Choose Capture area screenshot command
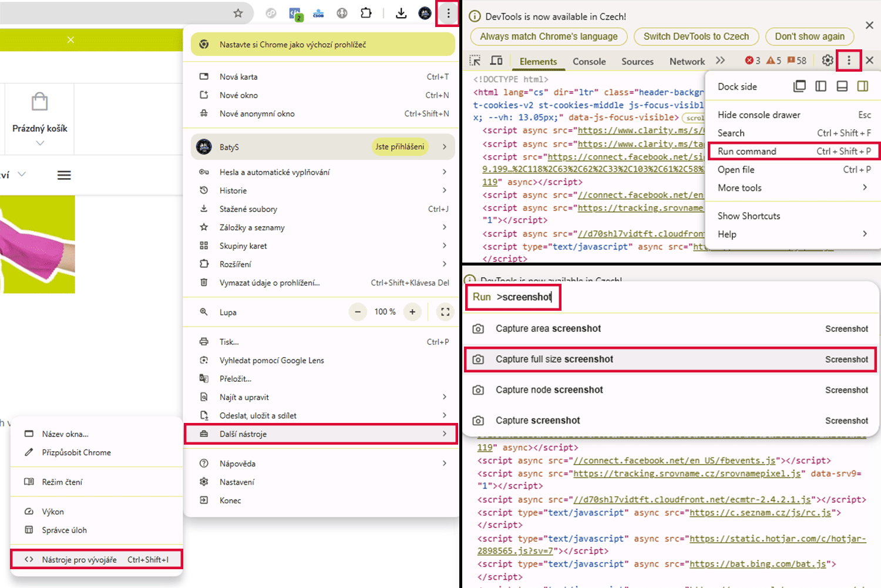 point(670,328)
